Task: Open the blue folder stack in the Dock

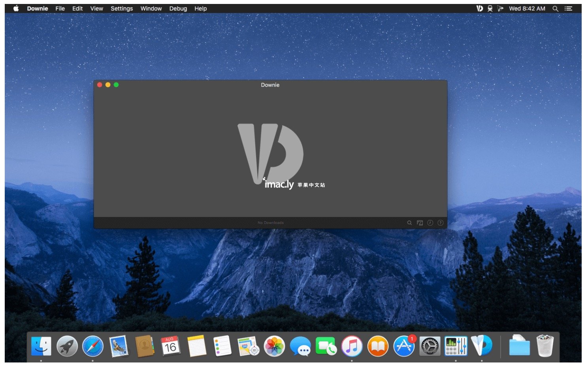Action: click(519, 345)
